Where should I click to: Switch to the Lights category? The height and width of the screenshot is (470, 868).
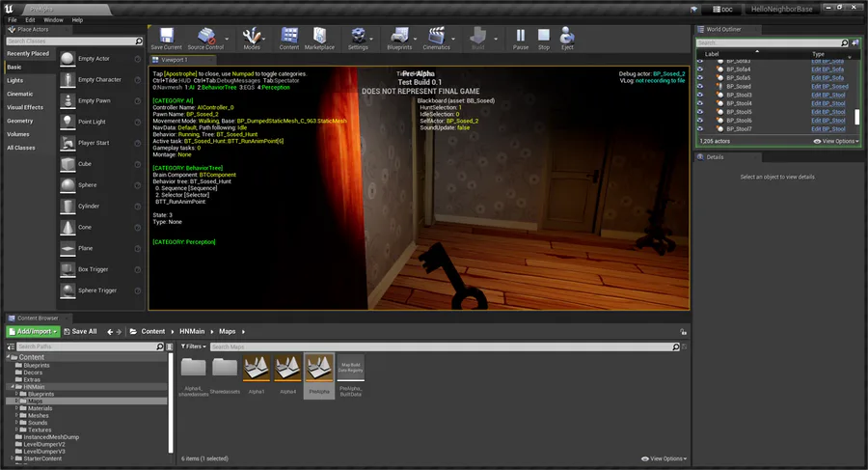[x=14, y=80]
